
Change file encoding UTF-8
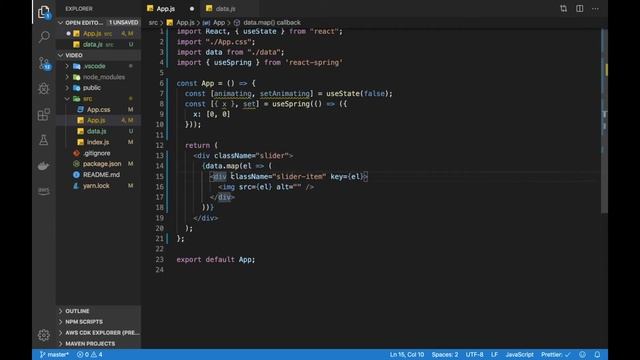point(474,354)
